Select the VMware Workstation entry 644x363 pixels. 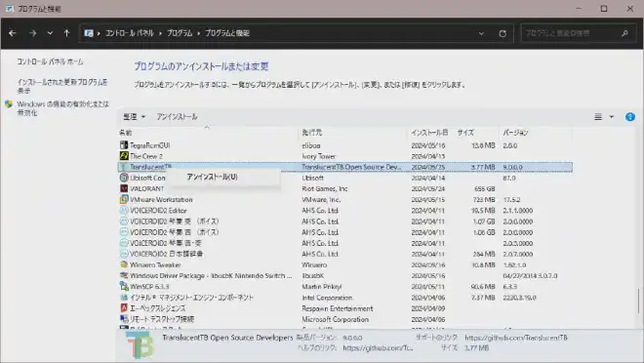pyautogui.click(x=345, y=200)
